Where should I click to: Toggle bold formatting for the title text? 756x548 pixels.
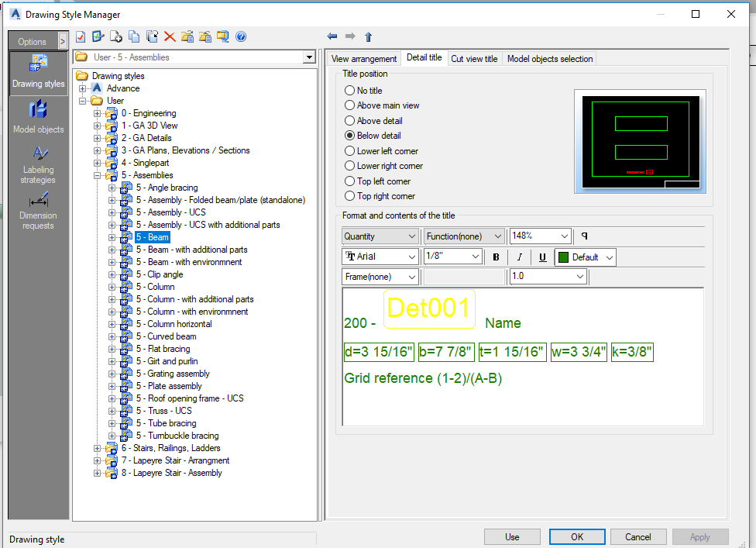click(495, 256)
